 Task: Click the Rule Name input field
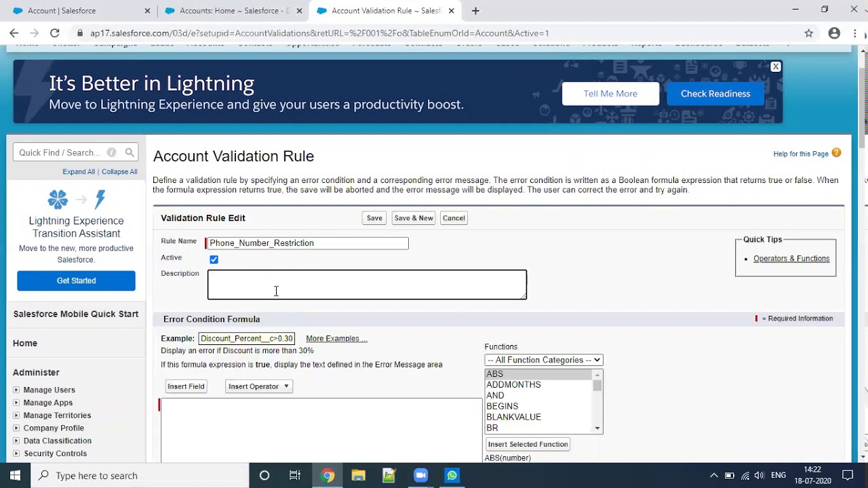pyautogui.click(x=307, y=243)
